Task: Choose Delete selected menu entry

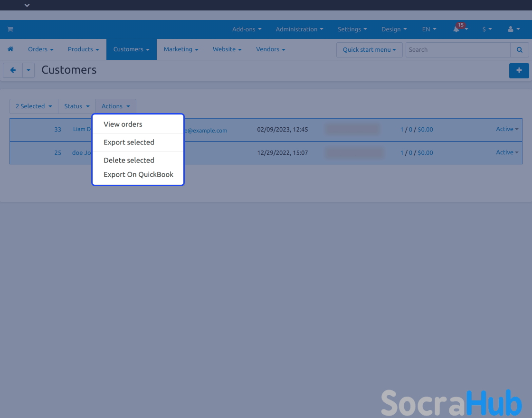Action: pos(129,161)
